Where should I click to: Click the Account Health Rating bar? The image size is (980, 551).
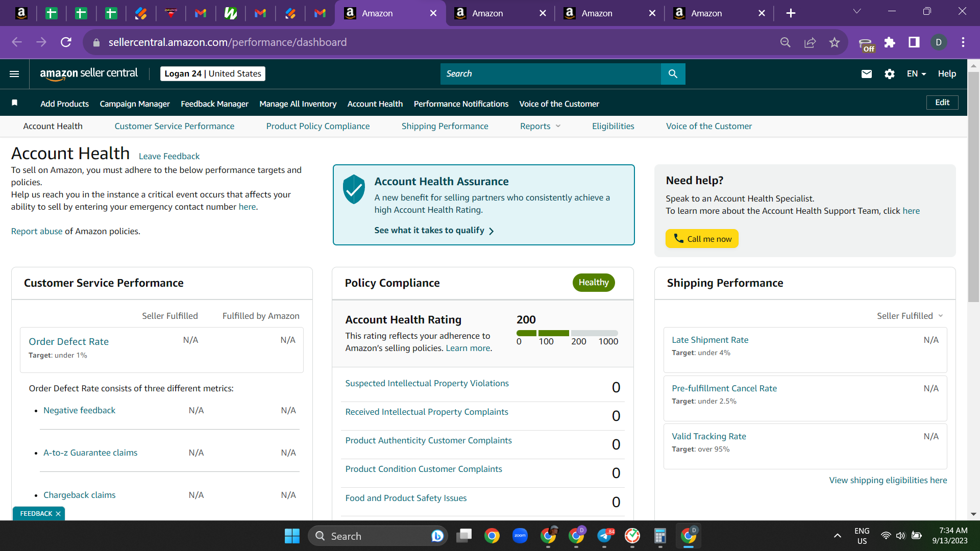[x=567, y=333]
